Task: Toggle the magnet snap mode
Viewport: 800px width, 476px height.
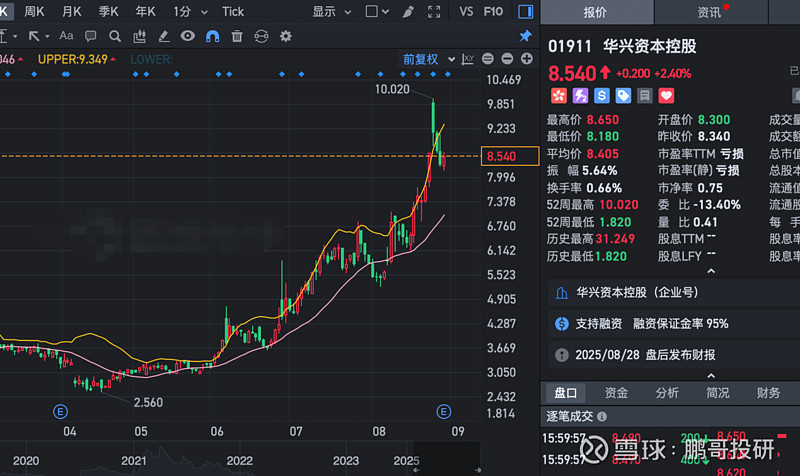Action: pyautogui.click(x=212, y=36)
